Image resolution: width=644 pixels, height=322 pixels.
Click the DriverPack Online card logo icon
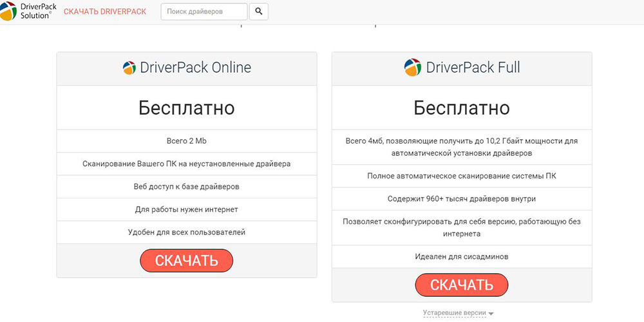coord(129,68)
